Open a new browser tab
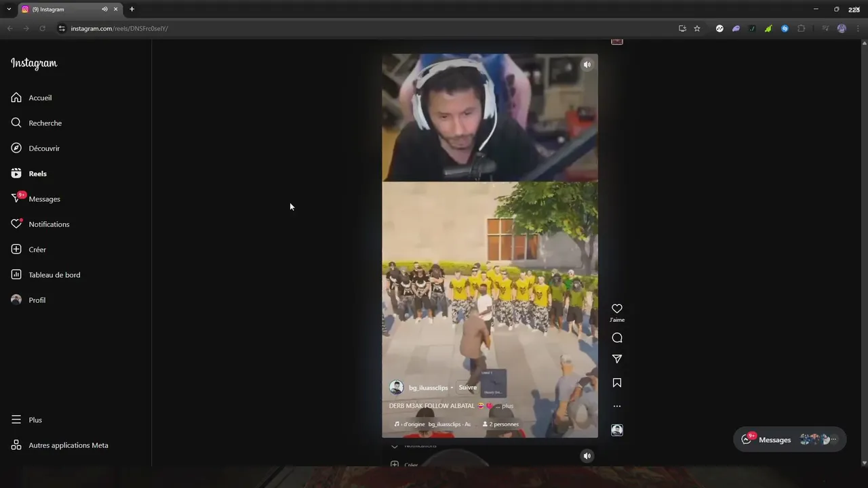 click(132, 9)
